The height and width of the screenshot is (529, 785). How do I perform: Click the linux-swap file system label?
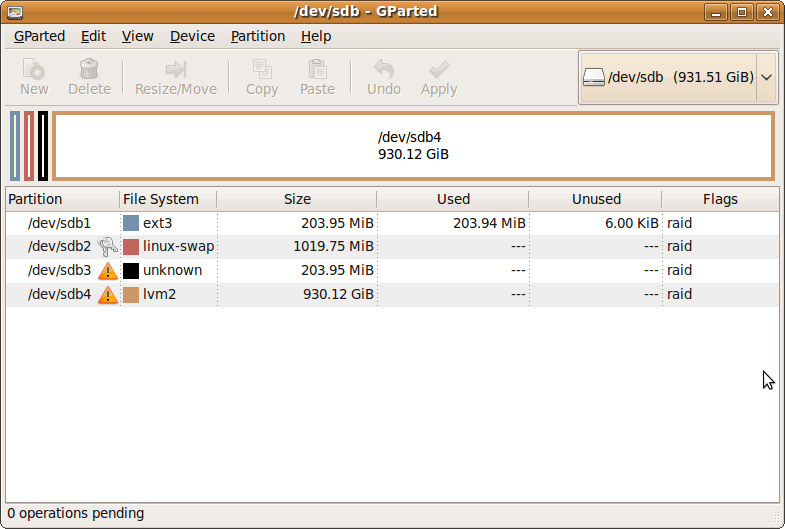(179, 246)
